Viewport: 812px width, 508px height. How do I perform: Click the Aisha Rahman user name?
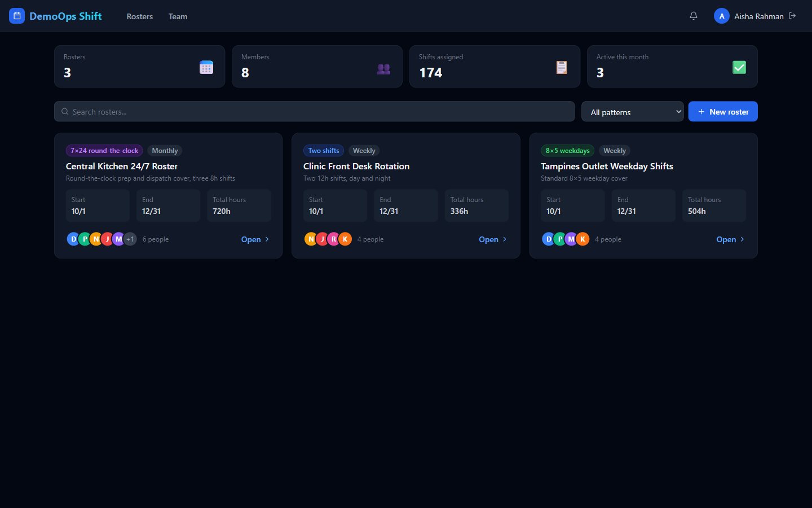point(759,16)
